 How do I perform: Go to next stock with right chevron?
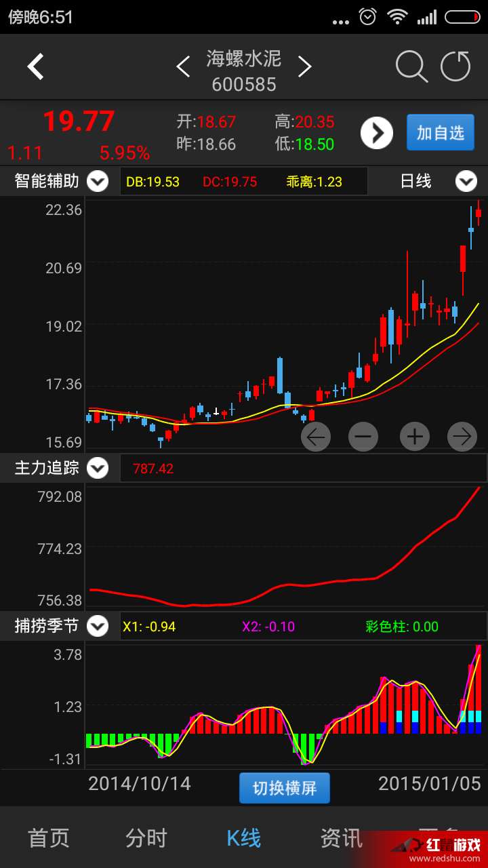pos(305,66)
